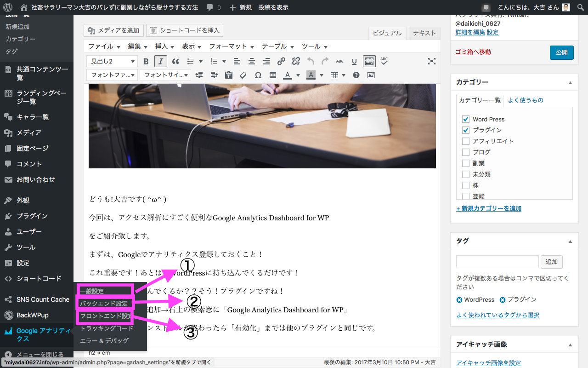Viewport: 588px width, 368px height.
Task: Check the 未分類 category
Action: [466, 174]
